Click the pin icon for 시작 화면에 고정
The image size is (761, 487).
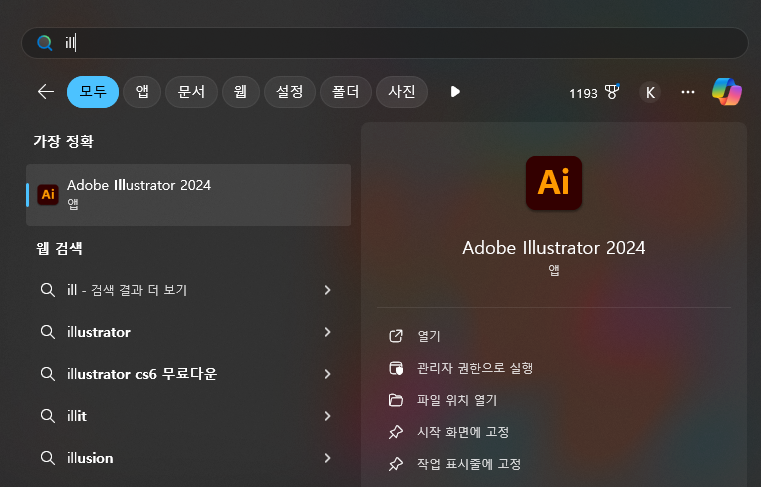[x=396, y=432]
